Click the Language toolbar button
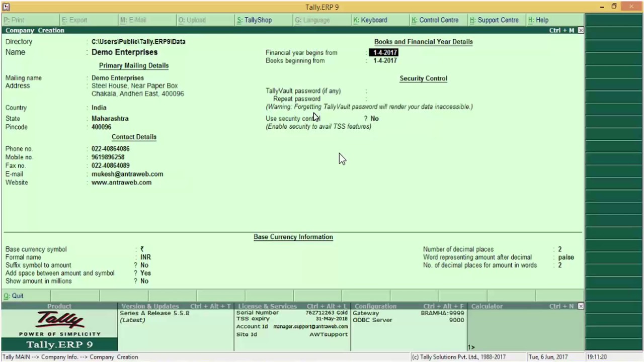This screenshot has width=644, height=362. pyautogui.click(x=312, y=20)
